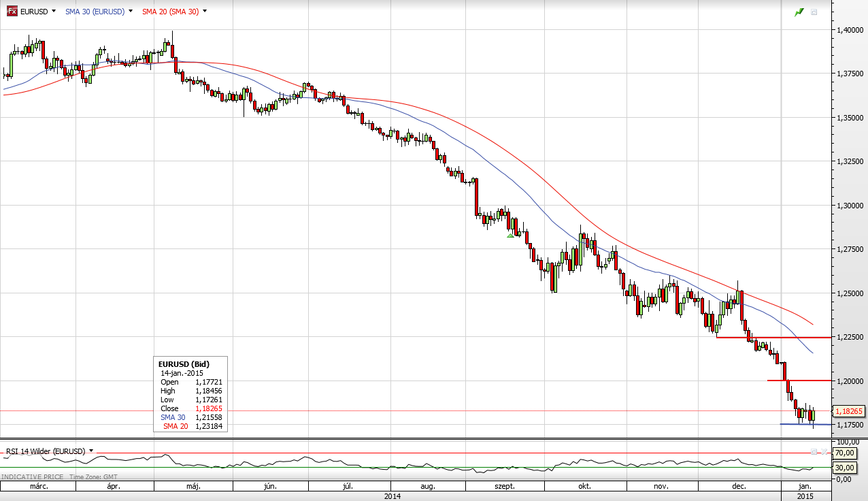Screen dimensions: 868x501
Task: Click the 'jan.' month on time axis
Action: (x=805, y=487)
